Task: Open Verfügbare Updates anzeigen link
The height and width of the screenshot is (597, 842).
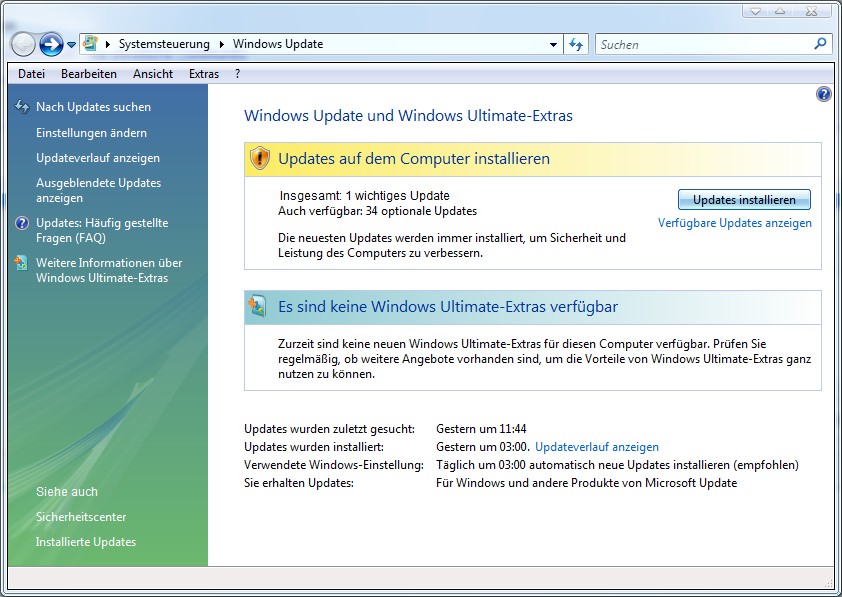Action: pyautogui.click(x=735, y=223)
